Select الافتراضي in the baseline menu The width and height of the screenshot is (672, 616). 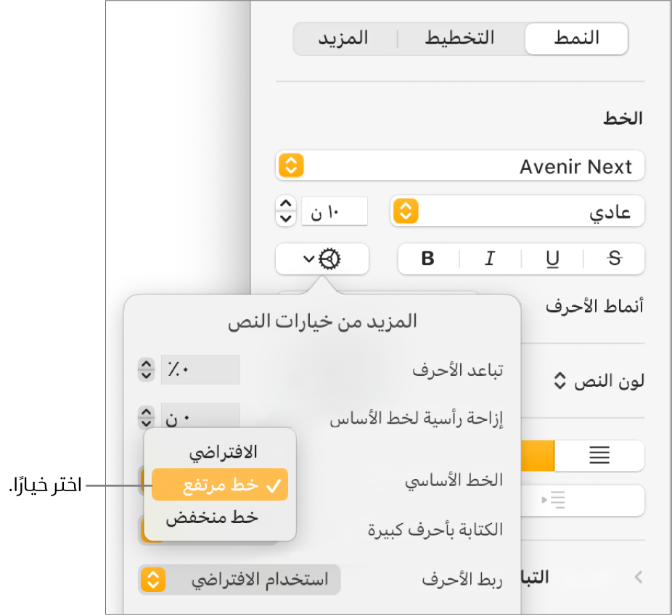coord(219,451)
